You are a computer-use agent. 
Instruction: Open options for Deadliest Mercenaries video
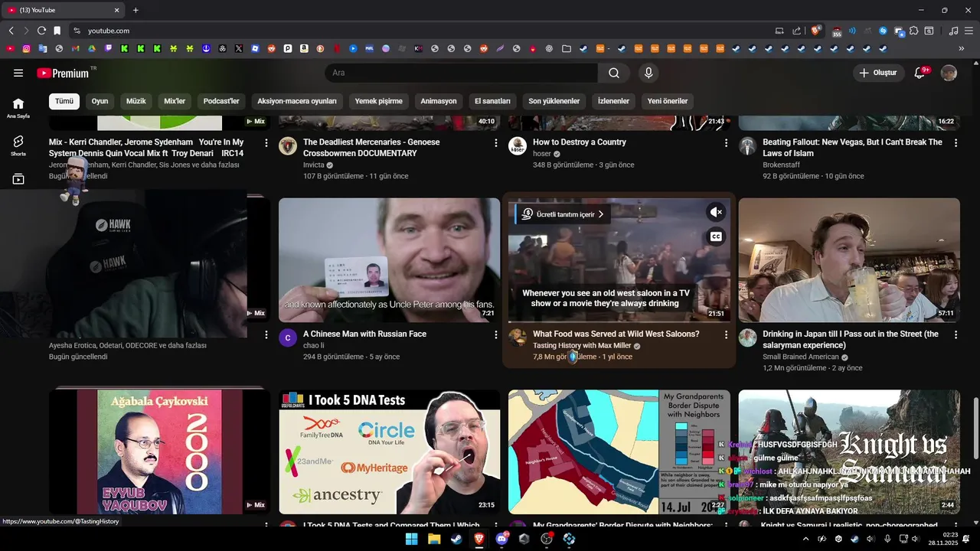(x=496, y=143)
